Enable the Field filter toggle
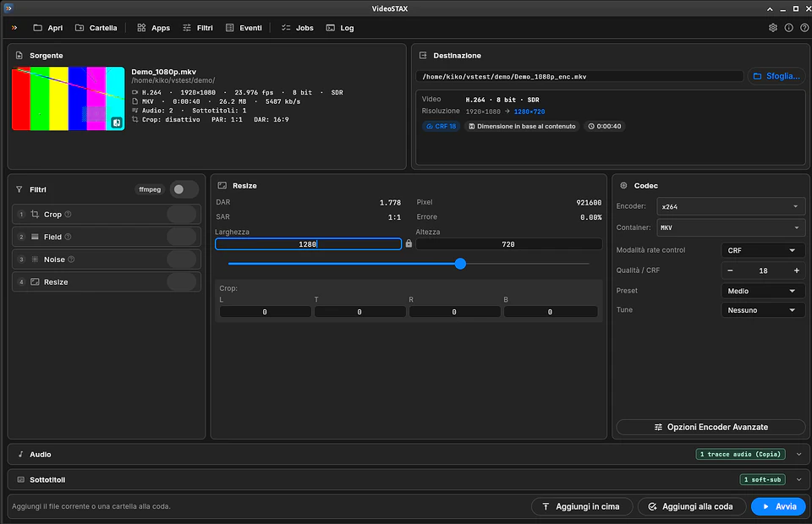812x524 pixels. 182,237
